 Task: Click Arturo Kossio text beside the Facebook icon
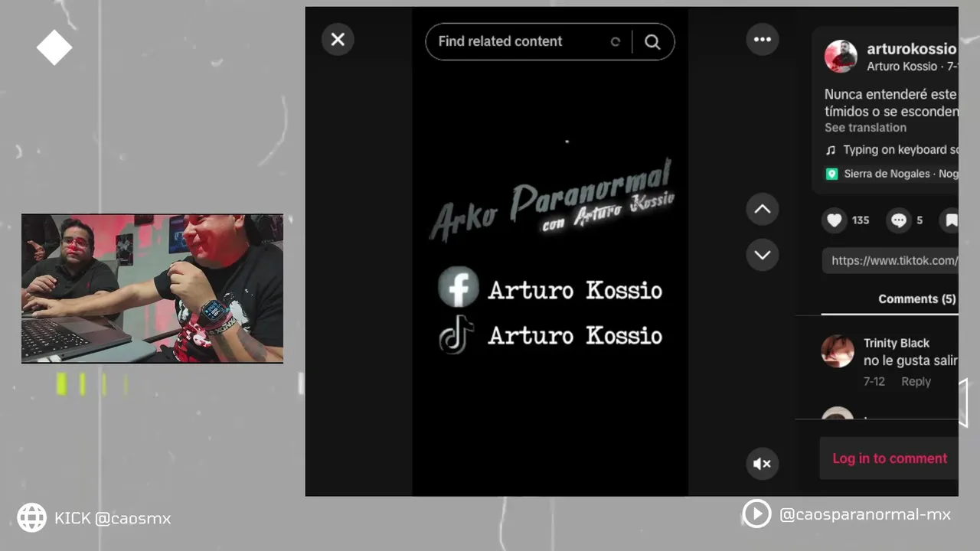(575, 291)
